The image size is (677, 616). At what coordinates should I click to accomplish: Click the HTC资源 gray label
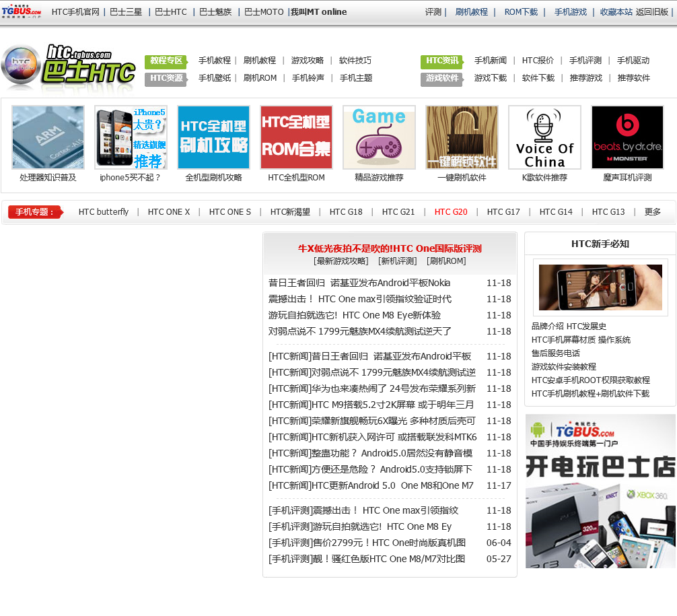point(166,79)
